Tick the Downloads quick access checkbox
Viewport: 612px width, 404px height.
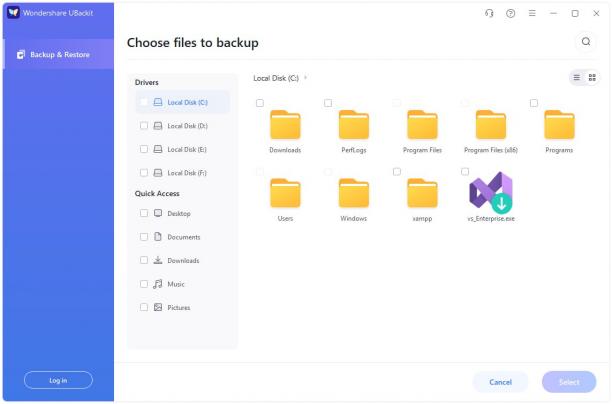144,260
